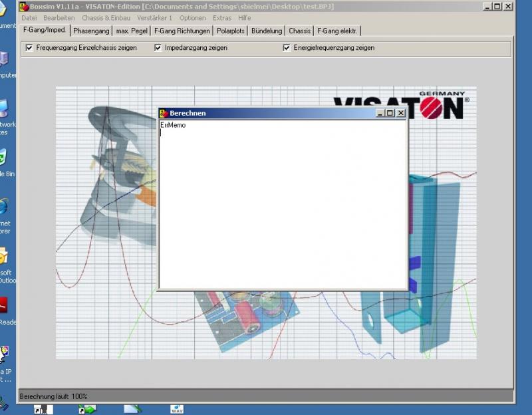Go to the F-Gang elektr. tab

[x=338, y=31]
